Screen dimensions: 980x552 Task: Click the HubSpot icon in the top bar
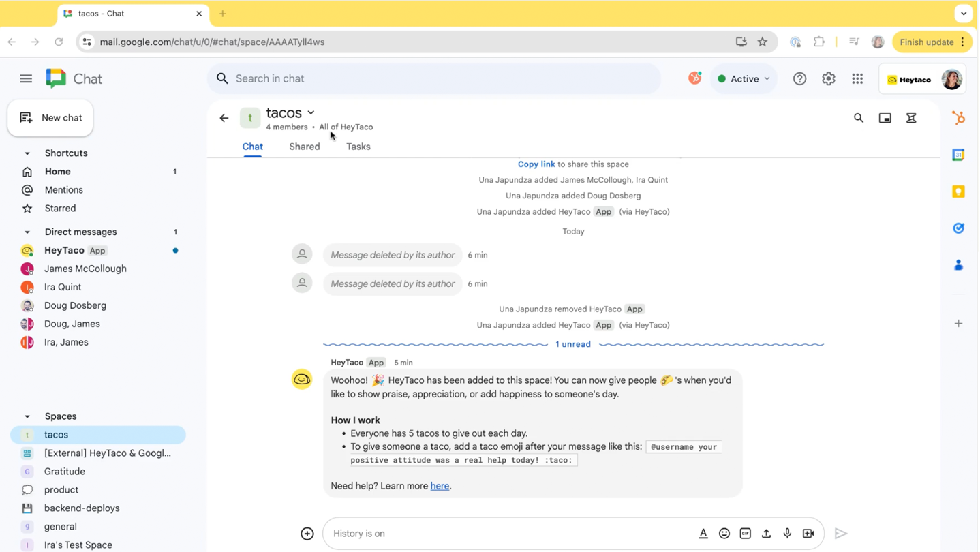coord(695,78)
